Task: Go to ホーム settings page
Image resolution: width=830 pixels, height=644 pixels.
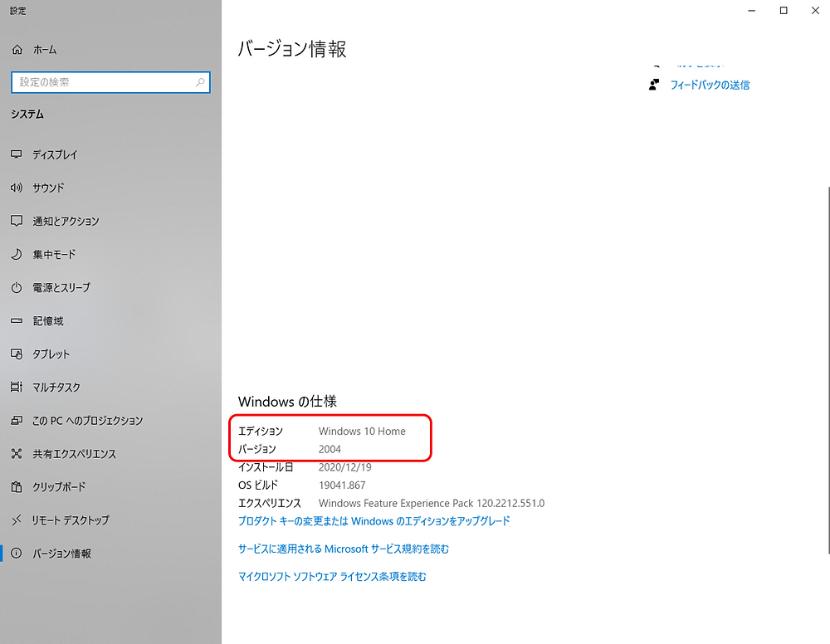Action: pos(110,49)
